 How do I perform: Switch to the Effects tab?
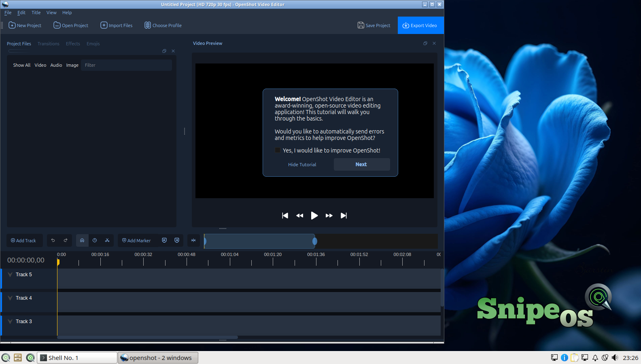point(73,44)
